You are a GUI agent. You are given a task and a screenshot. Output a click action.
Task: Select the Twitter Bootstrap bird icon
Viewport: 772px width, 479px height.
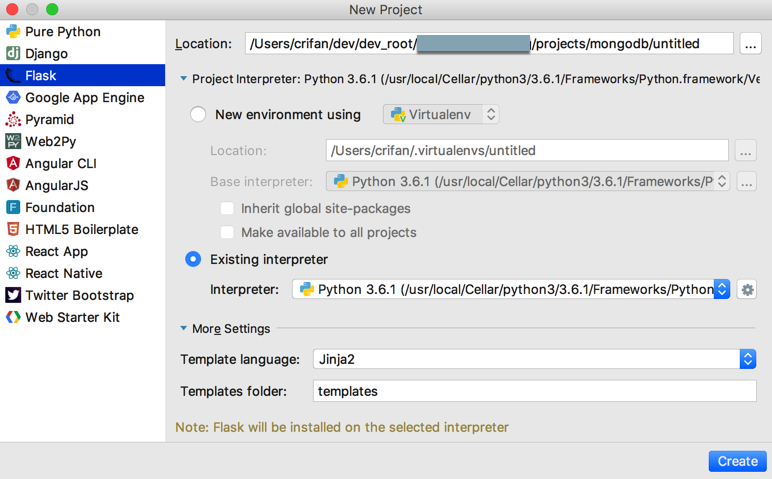[x=13, y=295]
